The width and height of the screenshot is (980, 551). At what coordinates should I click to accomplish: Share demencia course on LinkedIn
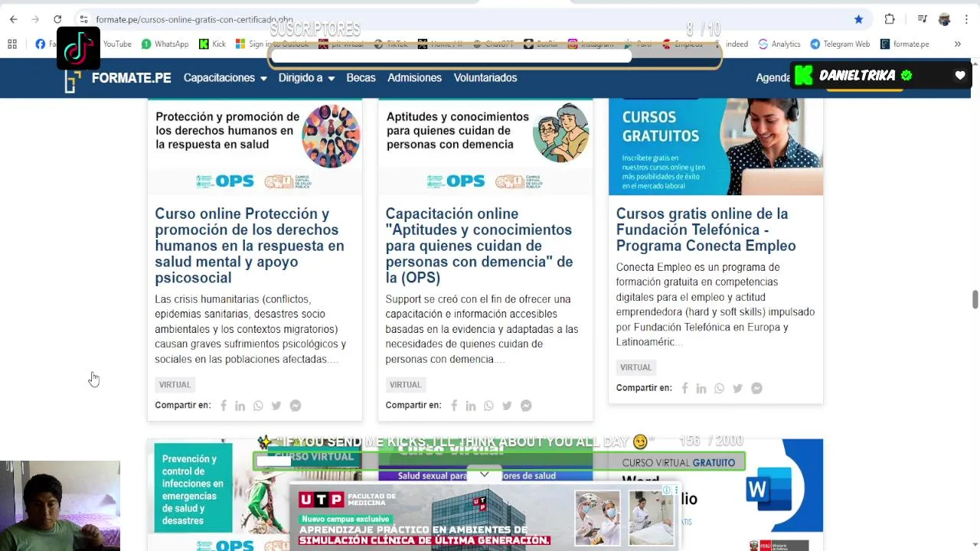tap(470, 406)
